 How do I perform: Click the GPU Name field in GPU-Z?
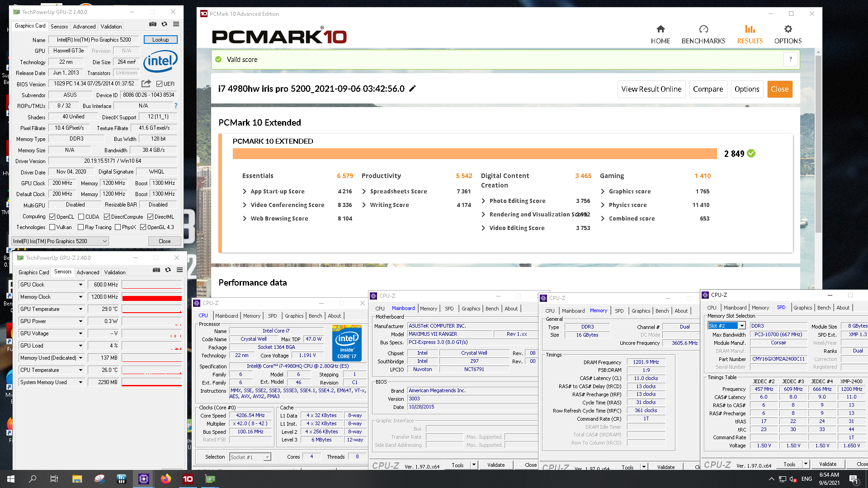tap(94, 40)
